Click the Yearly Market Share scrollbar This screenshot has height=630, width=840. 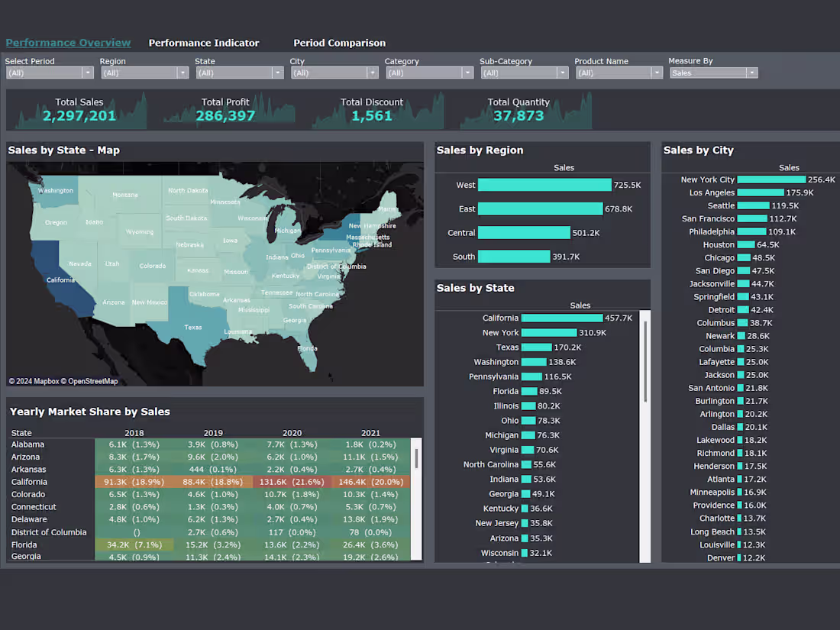point(416,458)
